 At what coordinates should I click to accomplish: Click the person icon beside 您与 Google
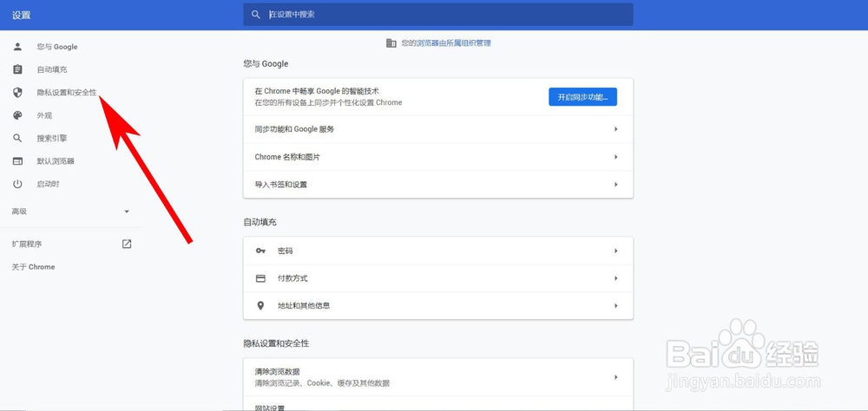click(x=17, y=47)
